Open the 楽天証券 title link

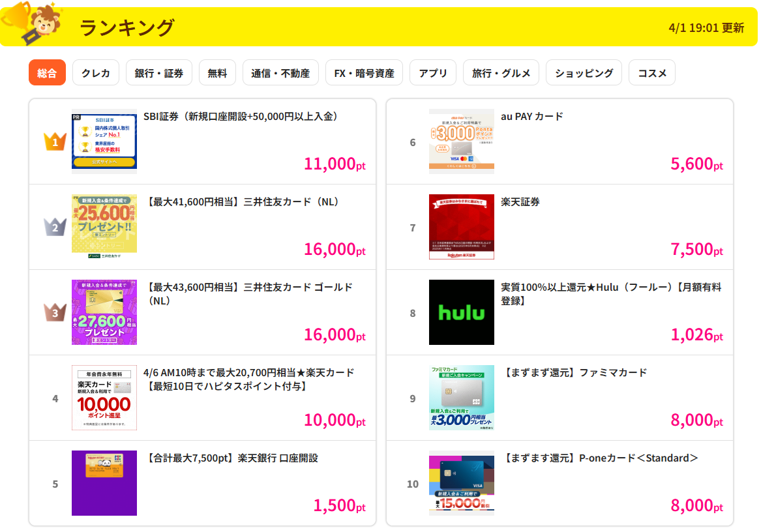click(x=520, y=202)
